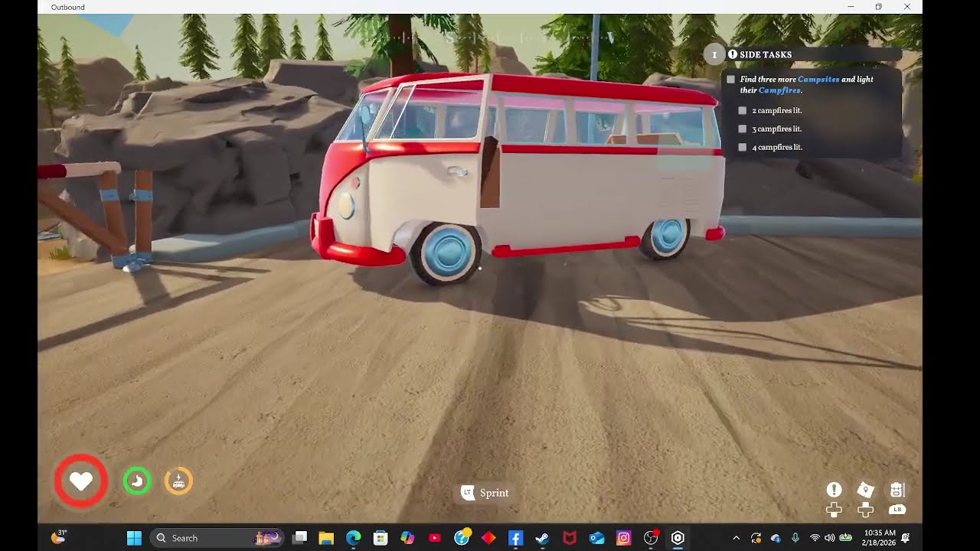The image size is (980, 551).
Task: Open Steam from the taskbar
Action: [x=542, y=538]
